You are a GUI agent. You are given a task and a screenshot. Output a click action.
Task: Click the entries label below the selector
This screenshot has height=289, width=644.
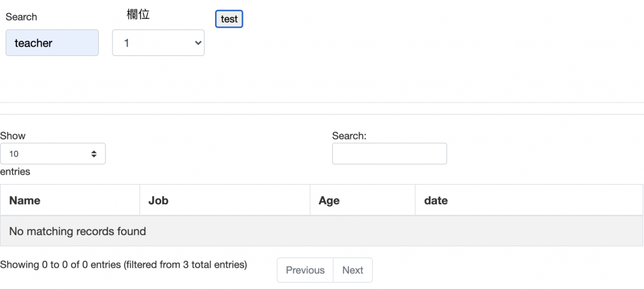tap(15, 172)
